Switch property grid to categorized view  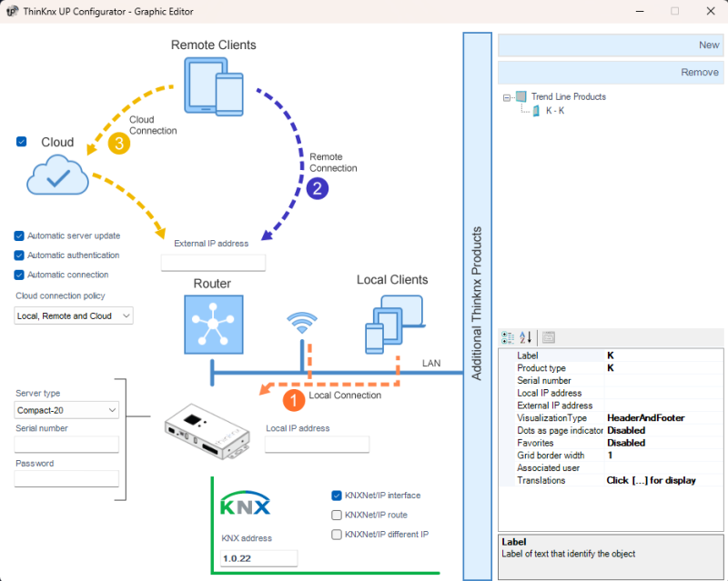coord(509,336)
